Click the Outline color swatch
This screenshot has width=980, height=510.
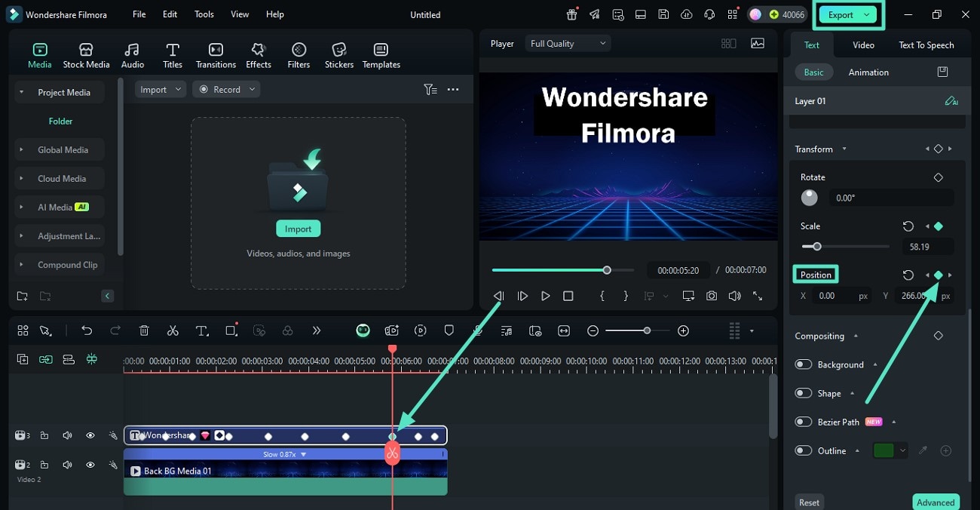884,450
